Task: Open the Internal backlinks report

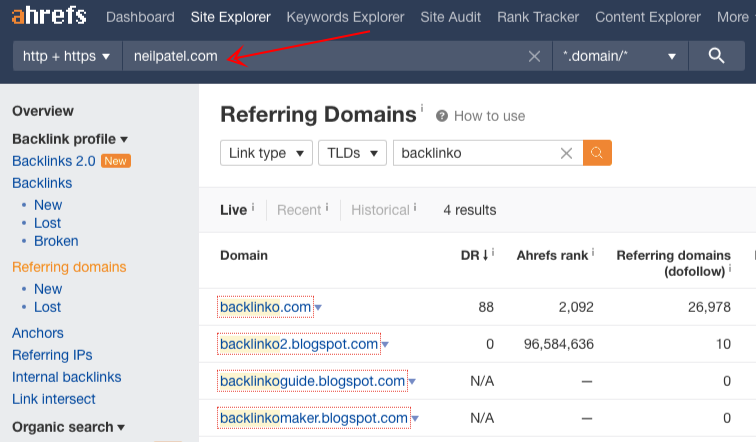Action: 67,377
